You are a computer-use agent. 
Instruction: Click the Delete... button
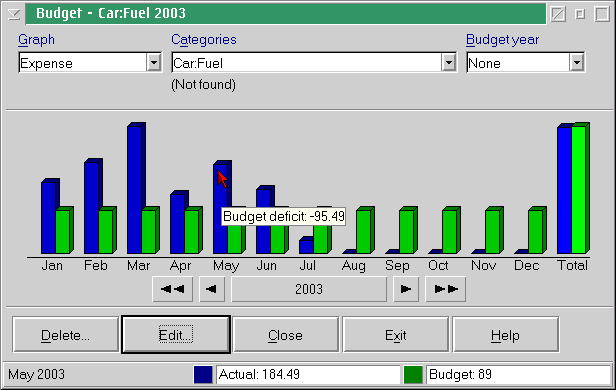(x=65, y=335)
